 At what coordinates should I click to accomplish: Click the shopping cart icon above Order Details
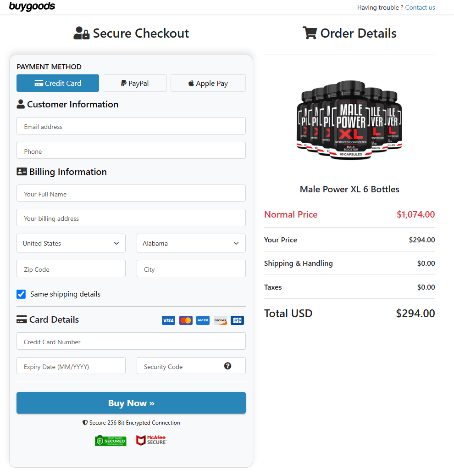pos(310,33)
